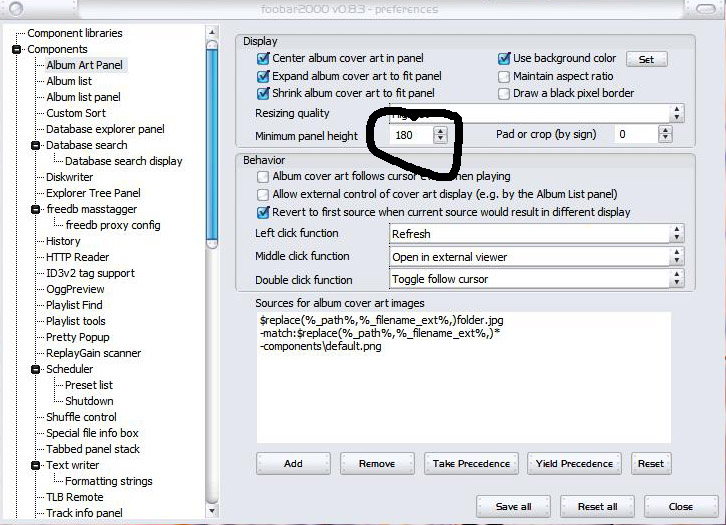The height and width of the screenshot is (525, 726).
Task: Select Tabbed panel stack item
Action: [93, 449]
